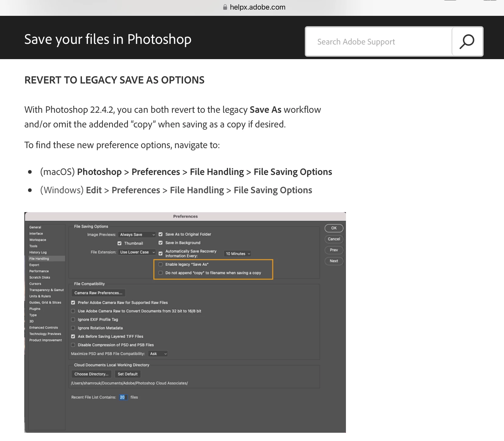Toggle Save As to Original Folder checkbox

[160, 234]
